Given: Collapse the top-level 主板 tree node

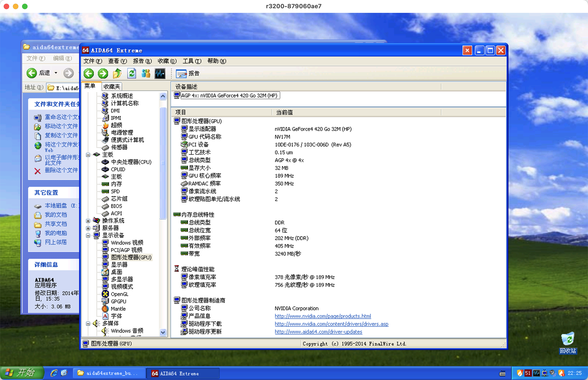Looking at the screenshot, I should [88, 155].
